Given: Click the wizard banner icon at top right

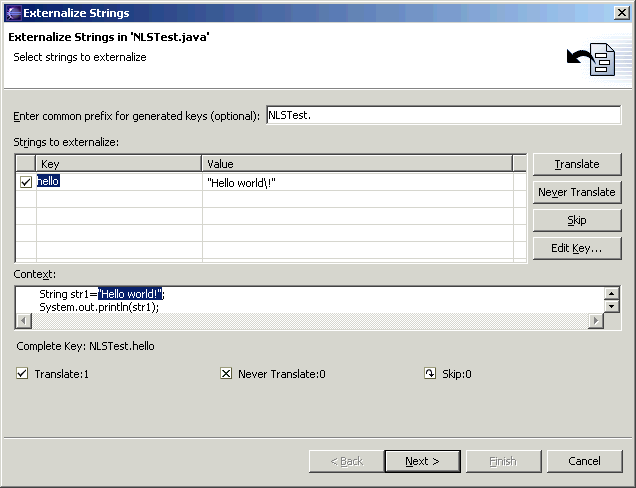Looking at the screenshot, I should click(x=590, y=60).
